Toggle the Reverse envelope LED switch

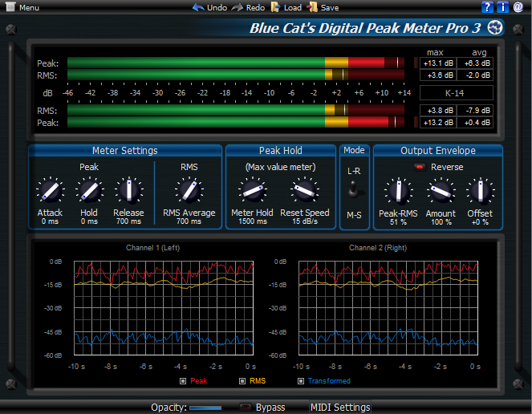pyautogui.click(x=420, y=167)
